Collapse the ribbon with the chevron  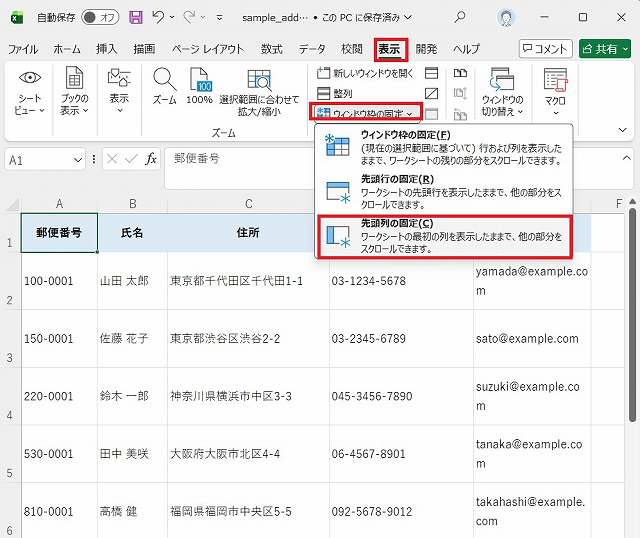tap(622, 130)
